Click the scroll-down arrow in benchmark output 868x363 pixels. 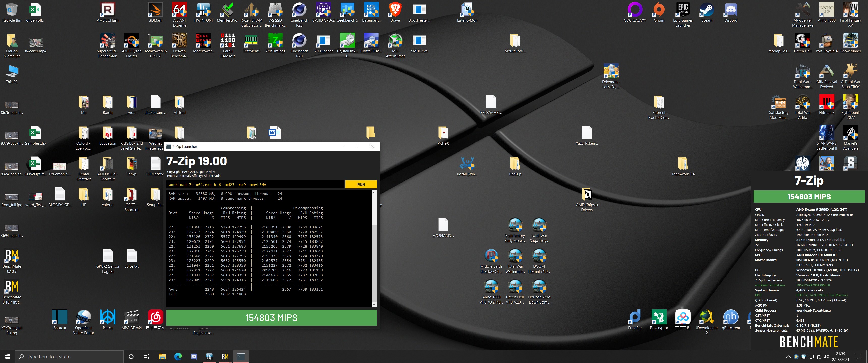[374, 304]
